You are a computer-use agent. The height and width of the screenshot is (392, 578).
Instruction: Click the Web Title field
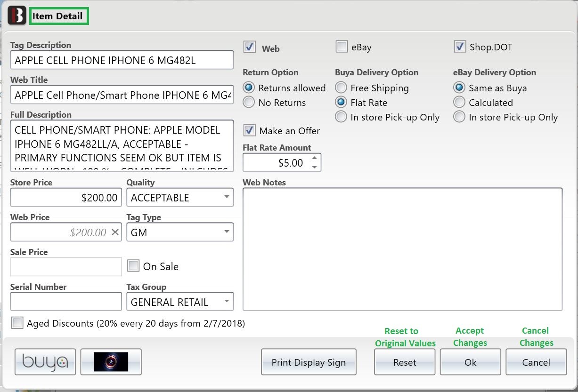(x=122, y=95)
